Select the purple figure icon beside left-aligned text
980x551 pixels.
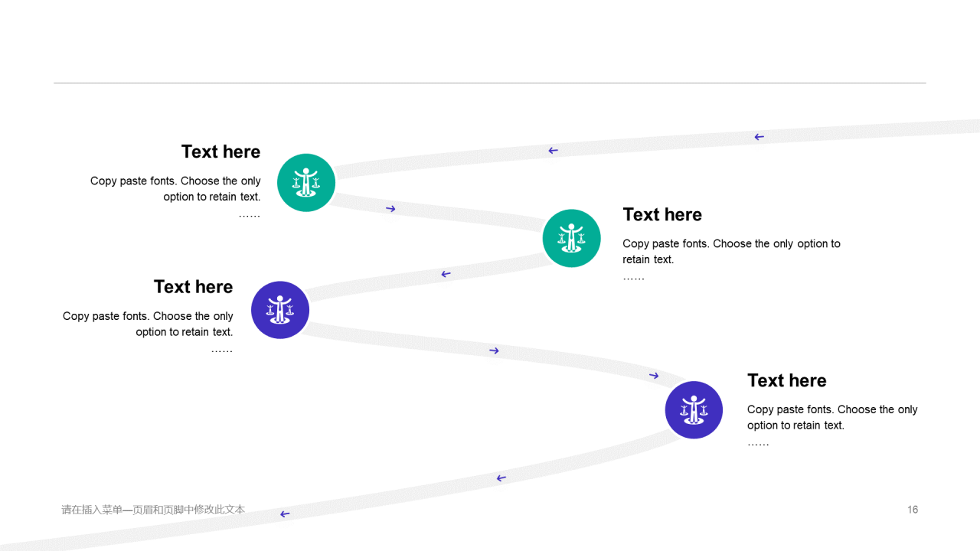tap(694, 410)
